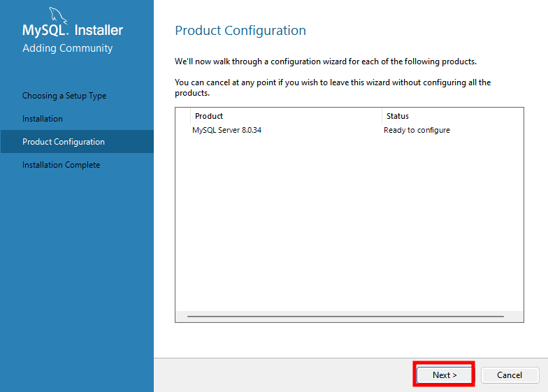This screenshot has width=548, height=392.
Task: Select the Installation step in sidebar
Action: coord(43,119)
